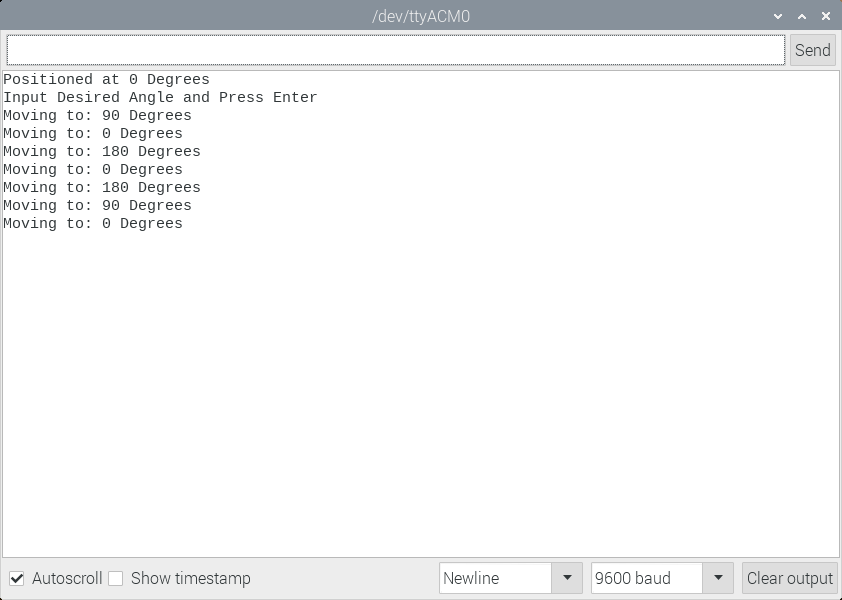
Task: Click the 'Input Desired Angle and Press Enter' line
Action: pos(160,98)
